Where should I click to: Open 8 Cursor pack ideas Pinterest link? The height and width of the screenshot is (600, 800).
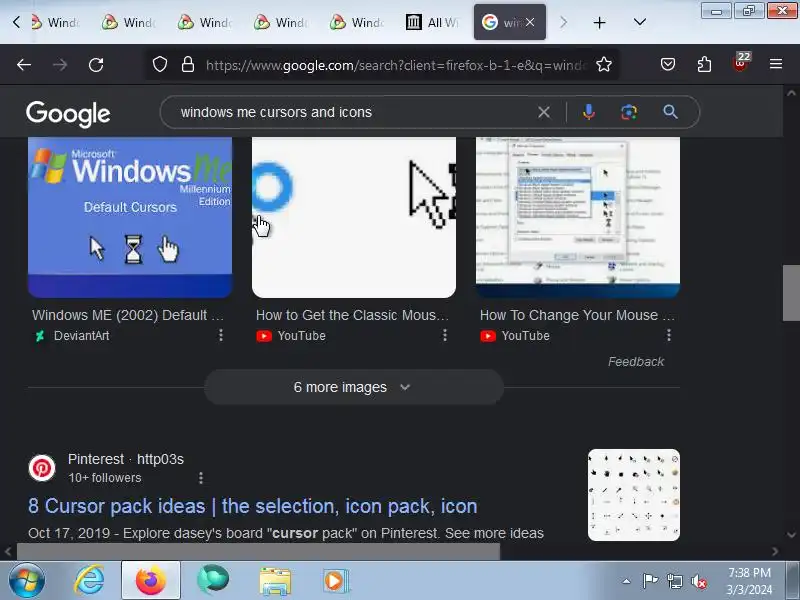pos(253,506)
